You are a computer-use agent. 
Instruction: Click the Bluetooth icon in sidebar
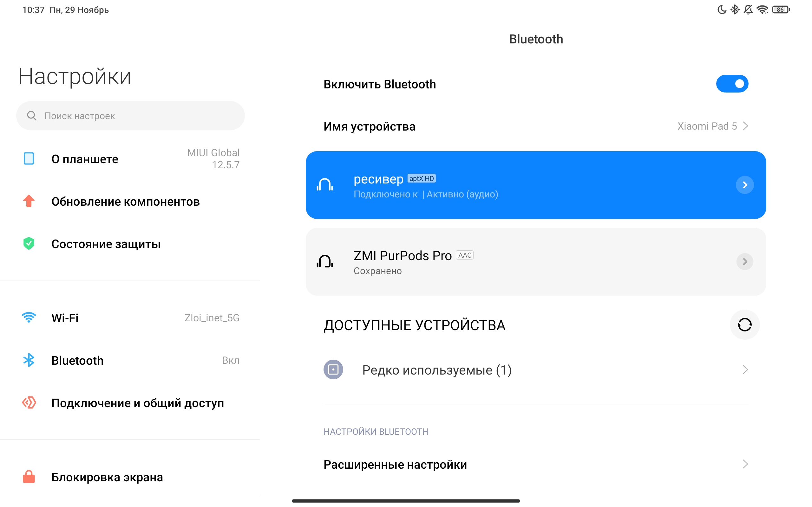point(29,360)
